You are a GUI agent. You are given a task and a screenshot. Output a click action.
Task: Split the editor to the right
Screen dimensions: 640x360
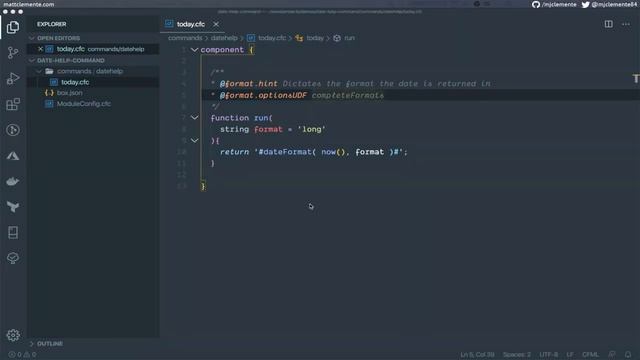609,24
